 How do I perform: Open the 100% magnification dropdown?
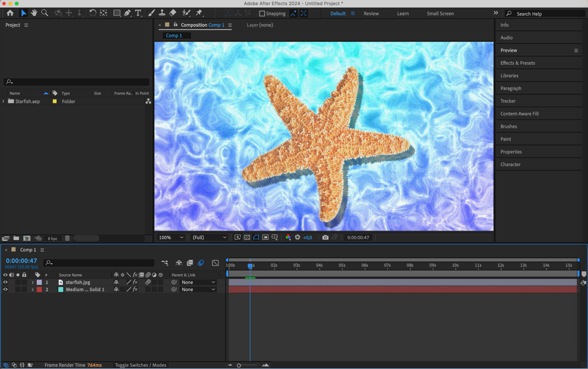[x=171, y=237]
